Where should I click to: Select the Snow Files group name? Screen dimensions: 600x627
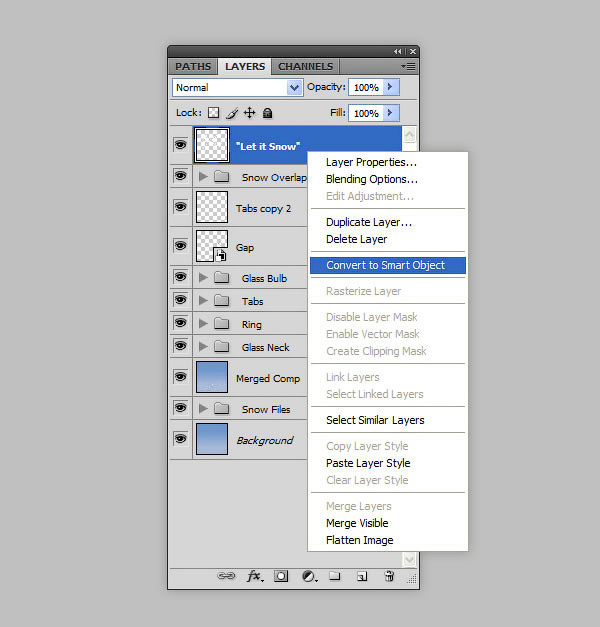coord(266,409)
